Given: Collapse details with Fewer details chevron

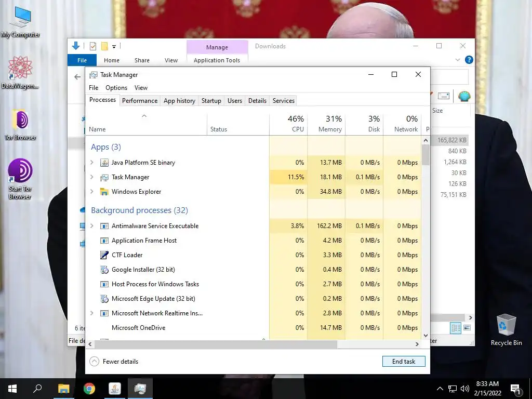Looking at the screenshot, I should coord(95,362).
